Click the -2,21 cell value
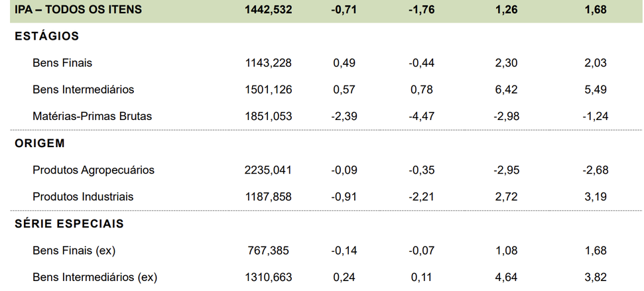Viewport: 644px width, 291px height. (x=422, y=197)
